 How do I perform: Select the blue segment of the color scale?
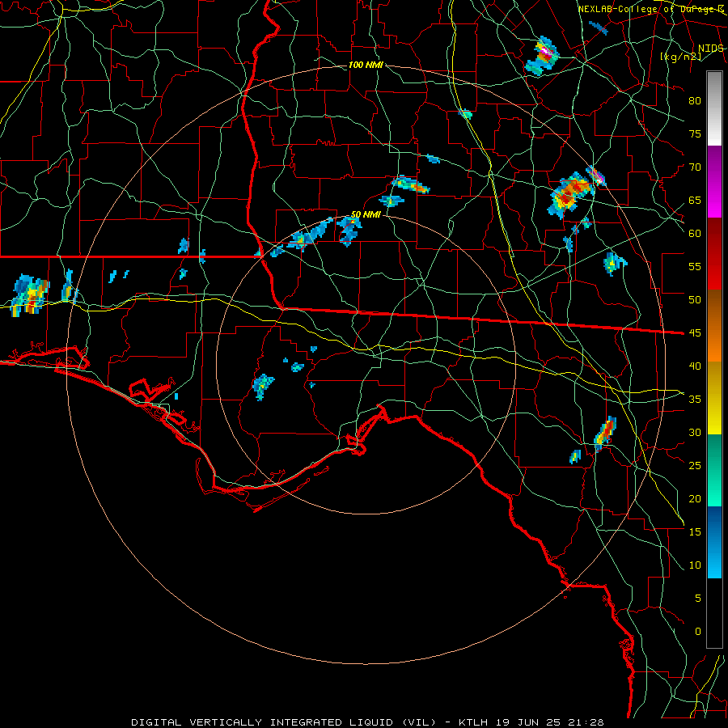(714, 542)
